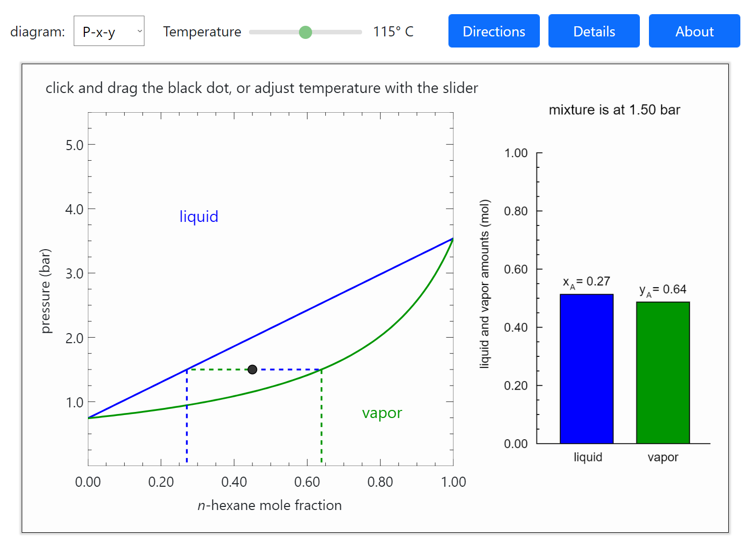Click the green 'vapor' region label

pos(382,413)
